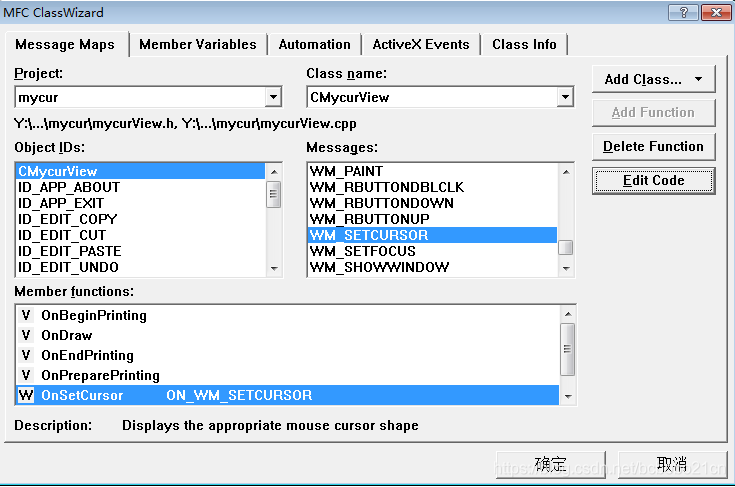The image size is (735, 487).
Task: Click scroll up arrow of Messages list
Action: [566, 172]
